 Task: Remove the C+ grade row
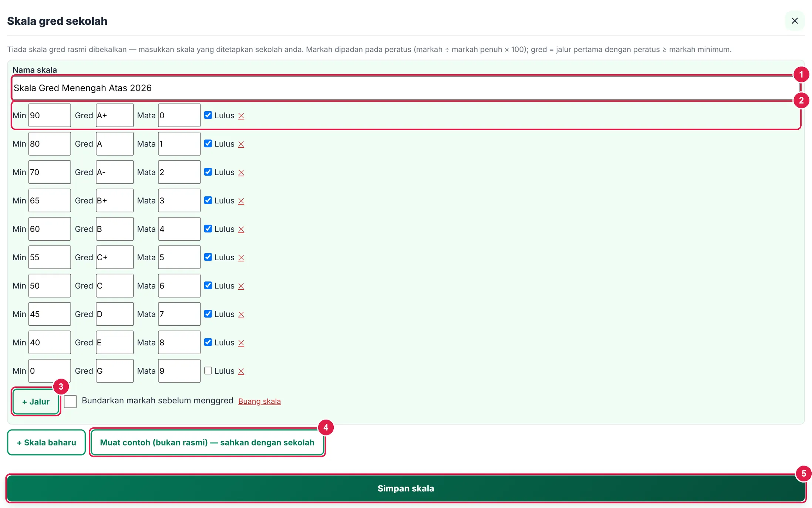click(x=241, y=258)
